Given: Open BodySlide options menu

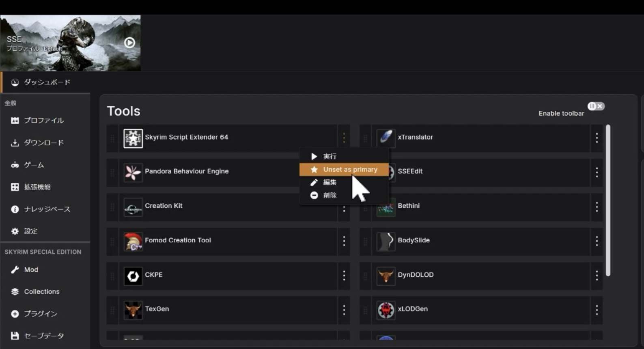Looking at the screenshot, I should (x=597, y=241).
